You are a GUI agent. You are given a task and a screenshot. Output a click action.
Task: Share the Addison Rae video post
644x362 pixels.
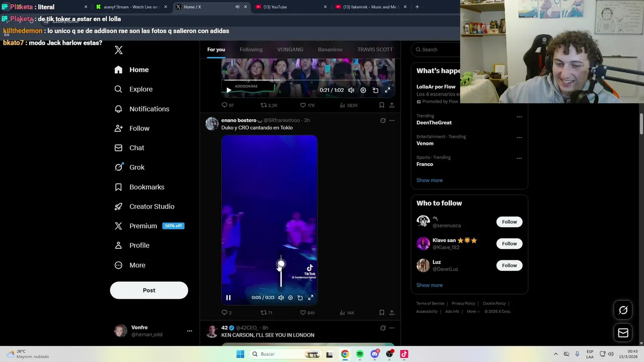coord(392,105)
